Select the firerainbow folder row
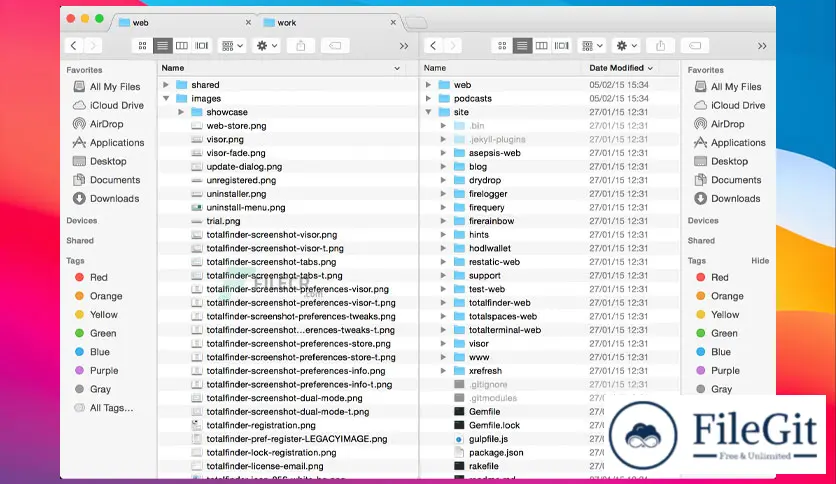836x484 pixels. click(549, 221)
